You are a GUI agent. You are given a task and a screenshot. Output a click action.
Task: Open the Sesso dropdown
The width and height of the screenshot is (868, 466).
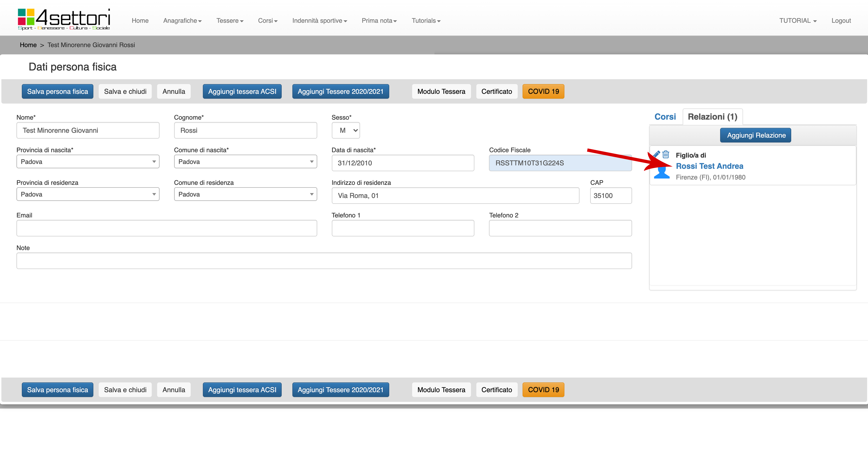(345, 130)
